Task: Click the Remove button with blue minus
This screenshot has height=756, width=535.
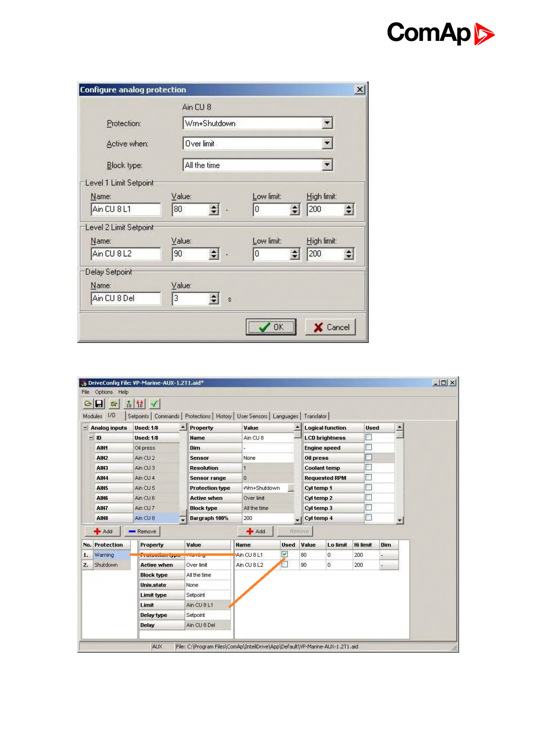Action: coord(142,531)
